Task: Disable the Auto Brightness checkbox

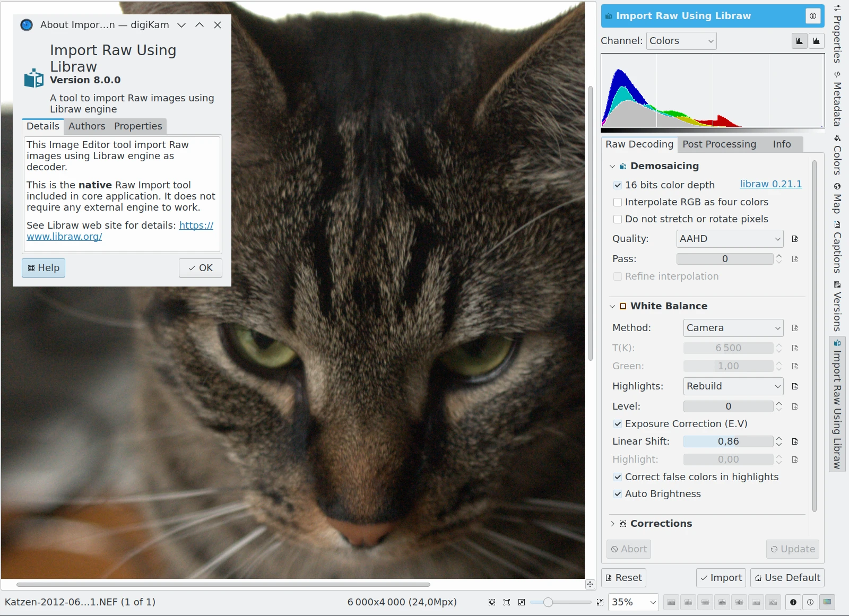Action: pos(618,494)
